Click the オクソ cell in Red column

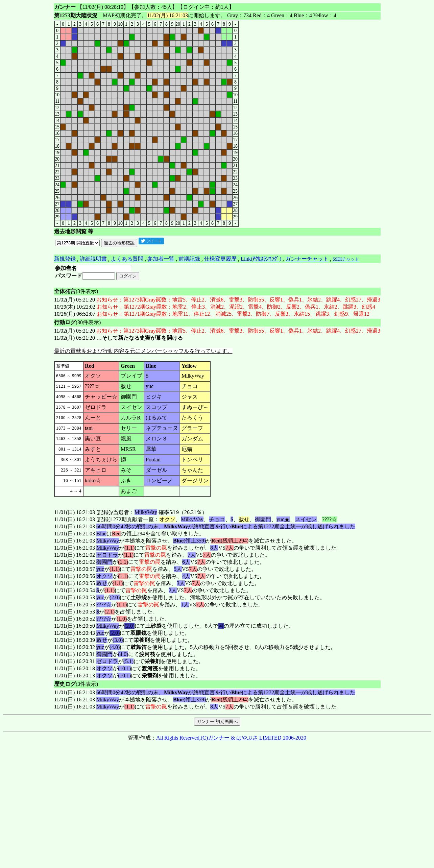tap(101, 376)
